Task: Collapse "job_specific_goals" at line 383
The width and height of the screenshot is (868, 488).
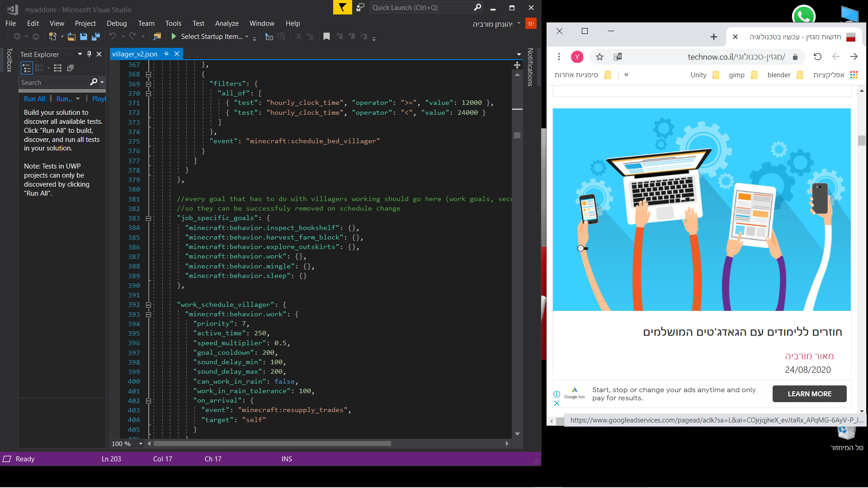Action: pyautogui.click(x=148, y=218)
